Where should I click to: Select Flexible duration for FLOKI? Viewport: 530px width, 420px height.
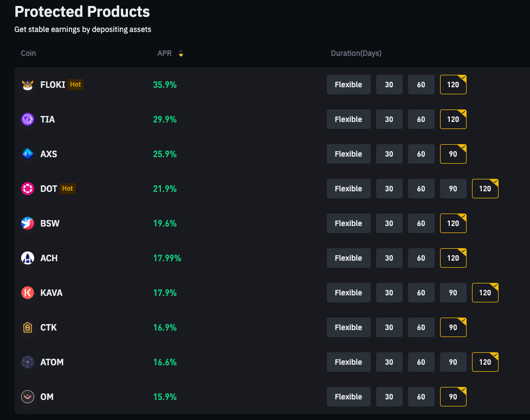348,85
